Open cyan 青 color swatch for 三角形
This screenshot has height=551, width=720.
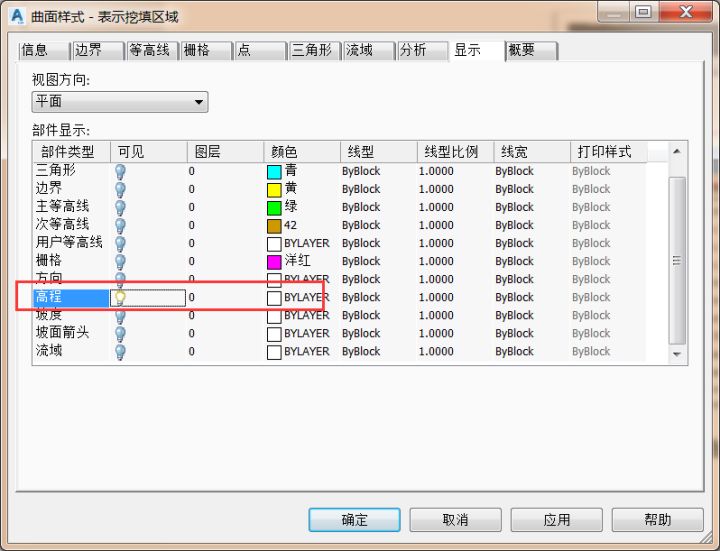pyautogui.click(x=274, y=172)
